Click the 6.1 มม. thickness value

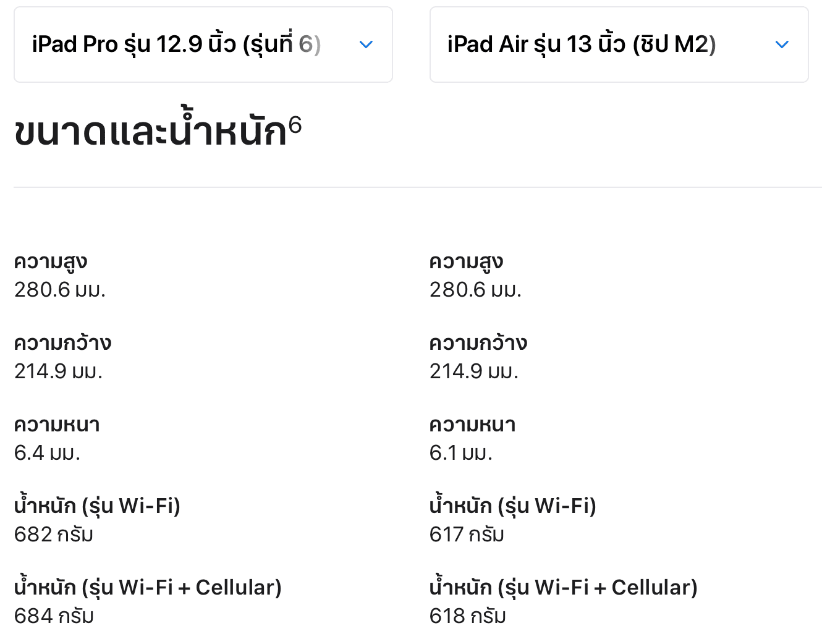click(460, 453)
